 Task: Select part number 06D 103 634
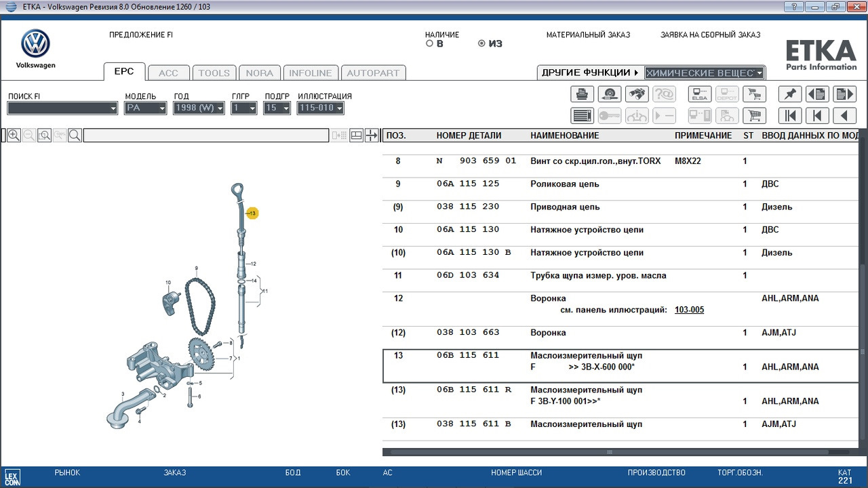468,276
